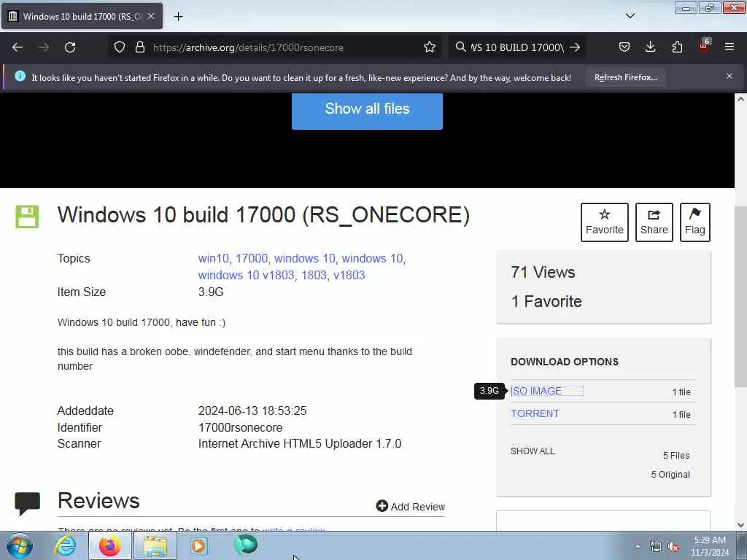Click the page vertical scrollbar thumb

coord(741,297)
